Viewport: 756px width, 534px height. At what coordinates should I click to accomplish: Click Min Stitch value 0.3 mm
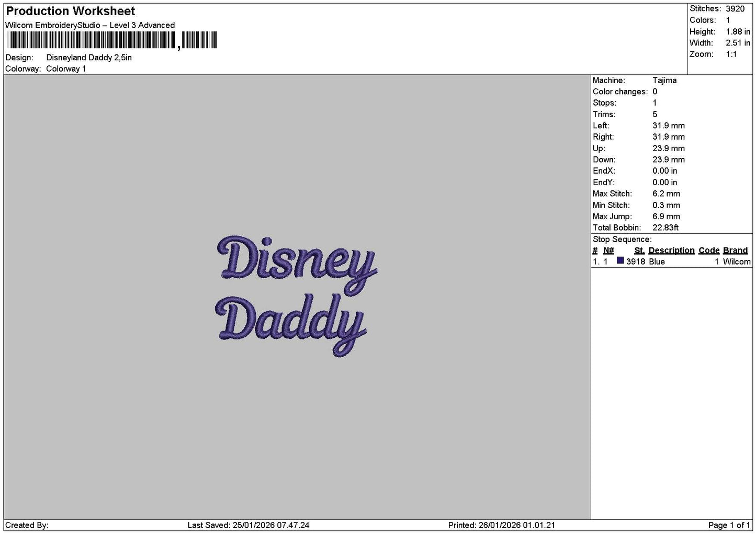(x=666, y=205)
